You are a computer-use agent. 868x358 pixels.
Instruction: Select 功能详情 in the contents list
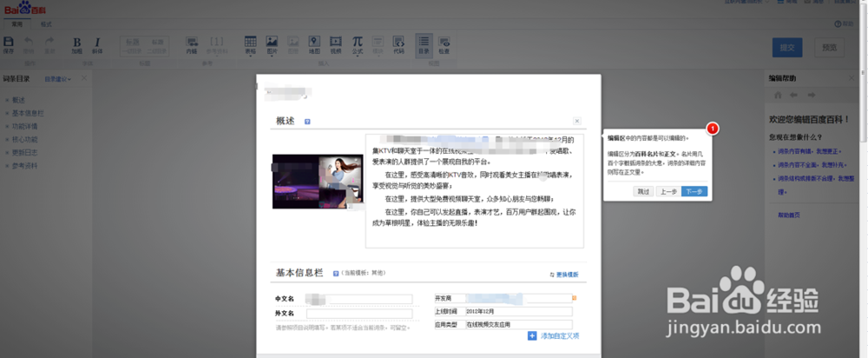[x=25, y=126]
